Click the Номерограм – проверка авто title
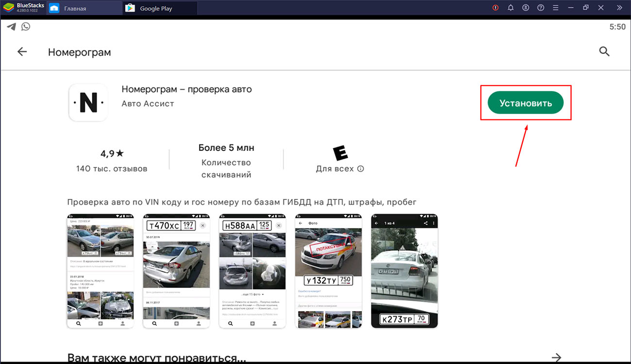Viewport: 631px width, 364px height. click(186, 89)
